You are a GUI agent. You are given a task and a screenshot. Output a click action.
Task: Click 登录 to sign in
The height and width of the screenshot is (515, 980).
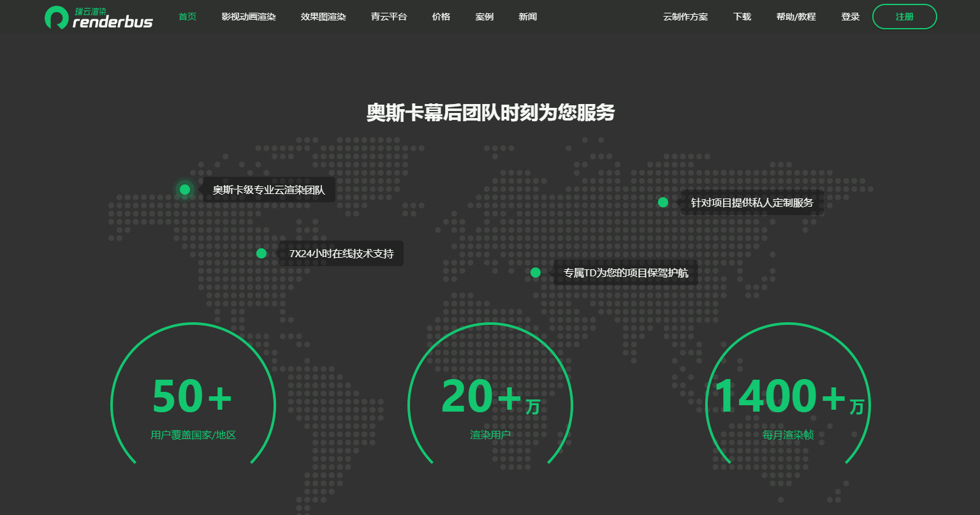click(851, 17)
